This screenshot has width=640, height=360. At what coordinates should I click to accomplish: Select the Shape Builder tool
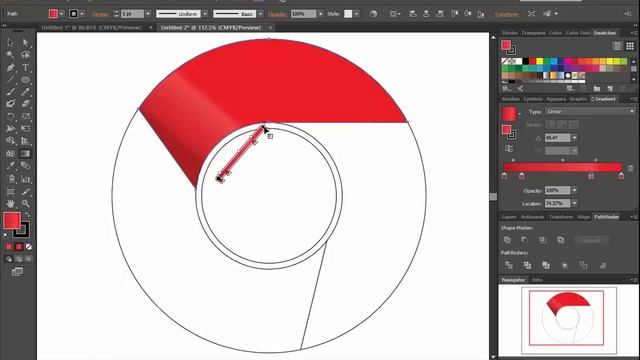11,141
